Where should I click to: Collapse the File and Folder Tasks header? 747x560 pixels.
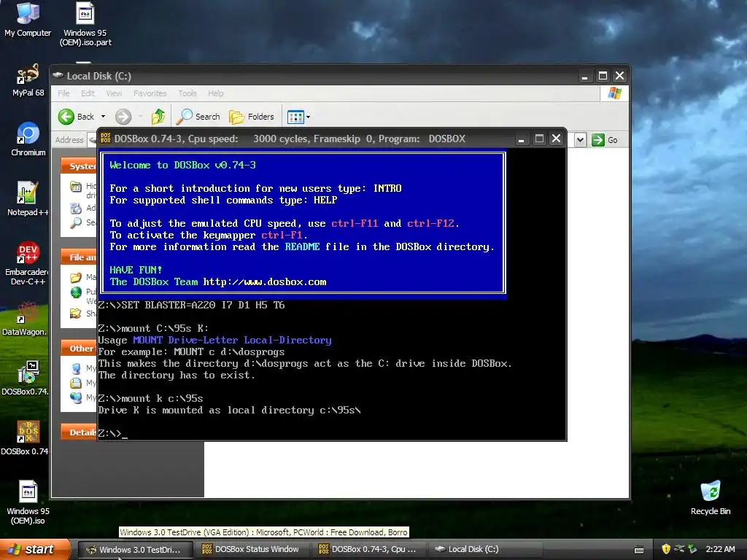pos(79,257)
